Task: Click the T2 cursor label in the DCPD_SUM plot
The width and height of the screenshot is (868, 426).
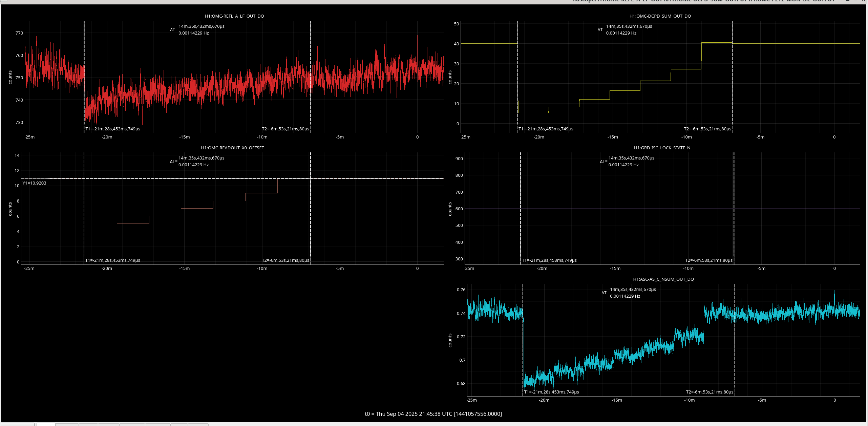Action: click(x=707, y=129)
